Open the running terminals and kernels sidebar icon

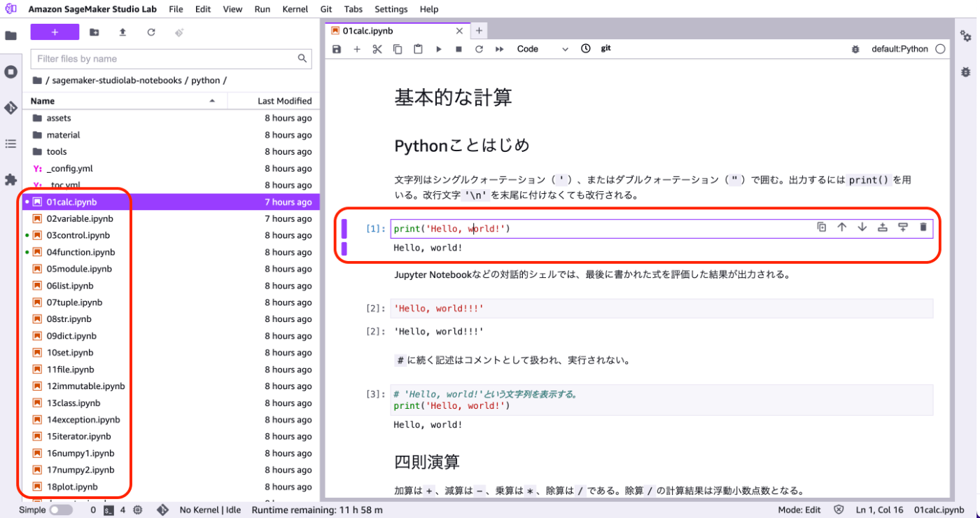10,71
